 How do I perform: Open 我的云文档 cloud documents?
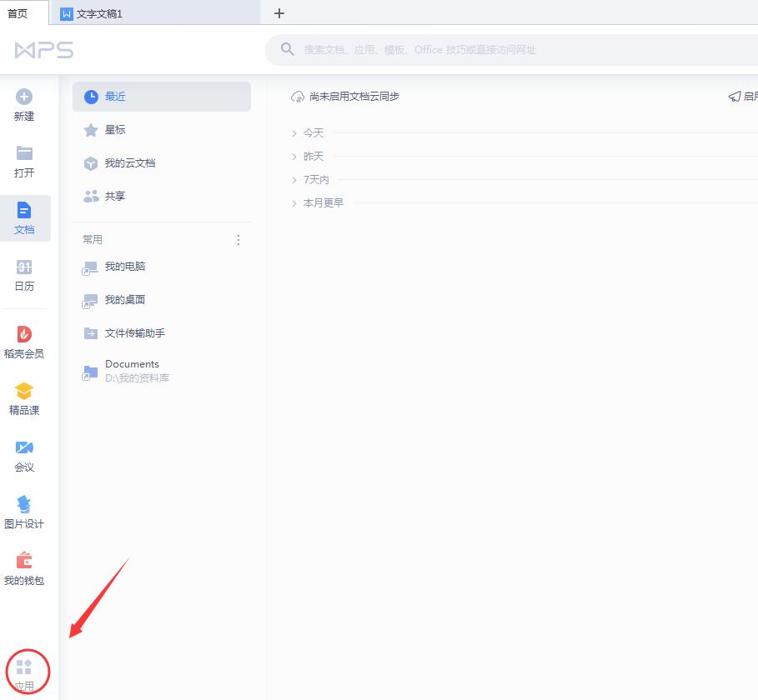(162, 163)
